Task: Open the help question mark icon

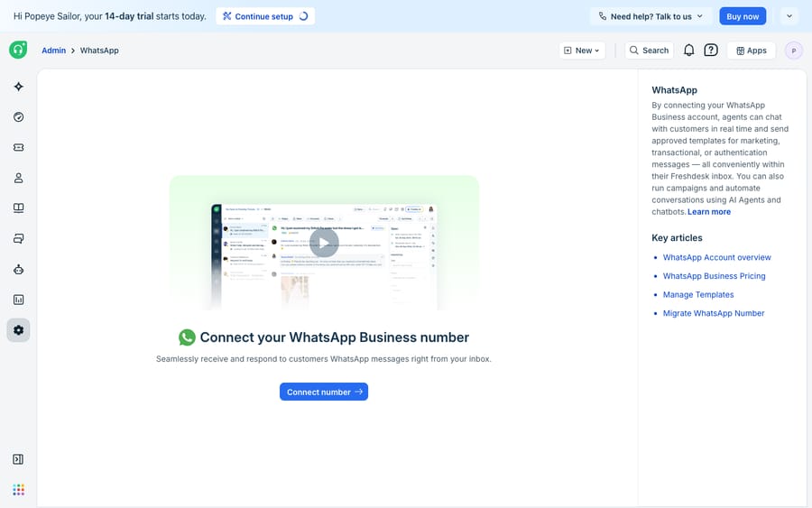Action: [711, 51]
